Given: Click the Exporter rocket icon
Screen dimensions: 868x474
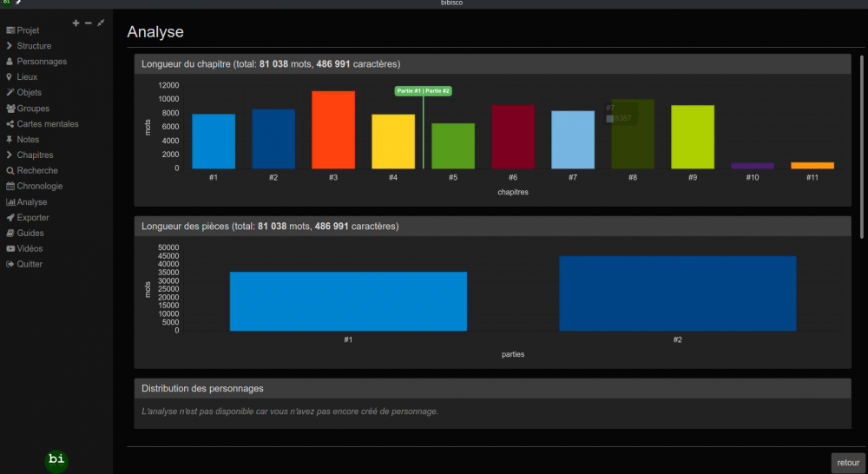Looking at the screenshot, I should point(10,218).
